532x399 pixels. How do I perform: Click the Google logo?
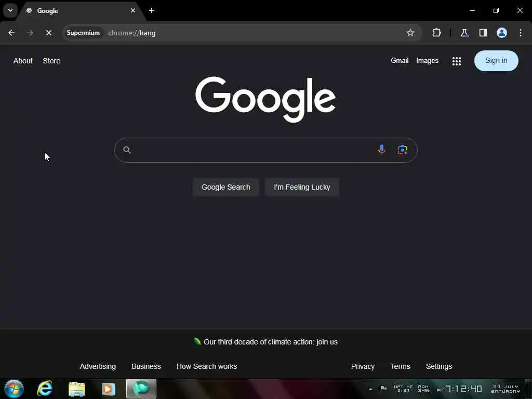(265, 99)
